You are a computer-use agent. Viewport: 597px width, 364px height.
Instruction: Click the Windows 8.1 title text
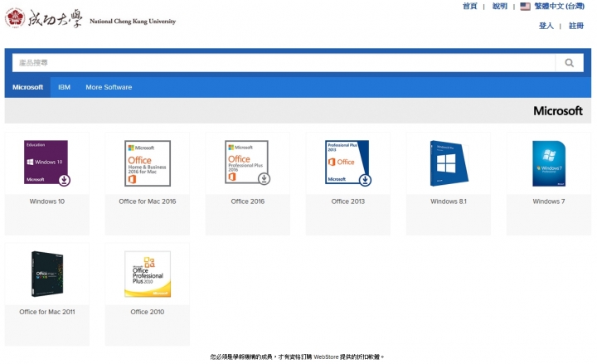(449, 201)
